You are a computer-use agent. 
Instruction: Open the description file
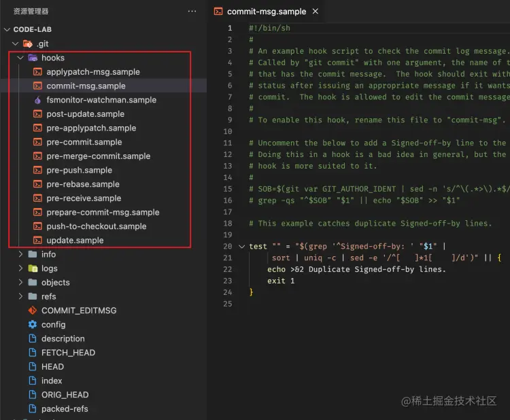click(63, 338)
